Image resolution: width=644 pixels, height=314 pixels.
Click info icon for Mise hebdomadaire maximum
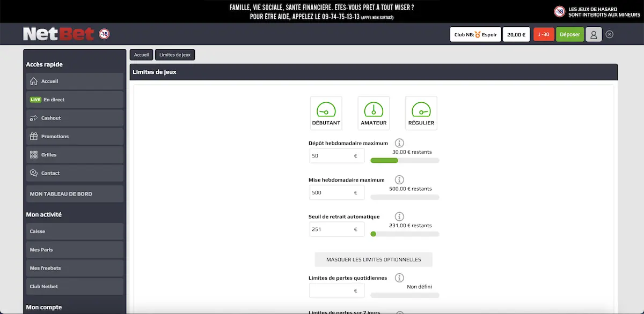[x=399, y=180]
